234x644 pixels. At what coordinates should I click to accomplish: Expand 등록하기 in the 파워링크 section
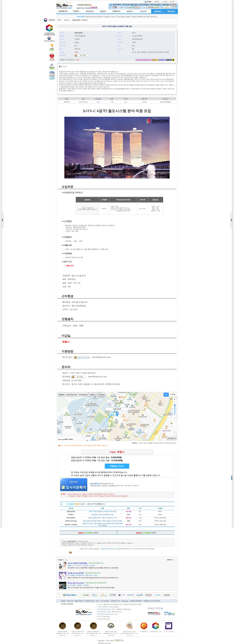170,560
